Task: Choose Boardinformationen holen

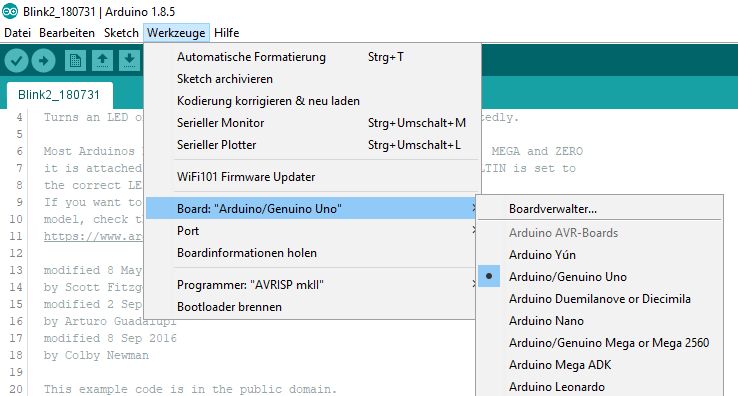Action: pyautogui.click(x=311, y=253)
